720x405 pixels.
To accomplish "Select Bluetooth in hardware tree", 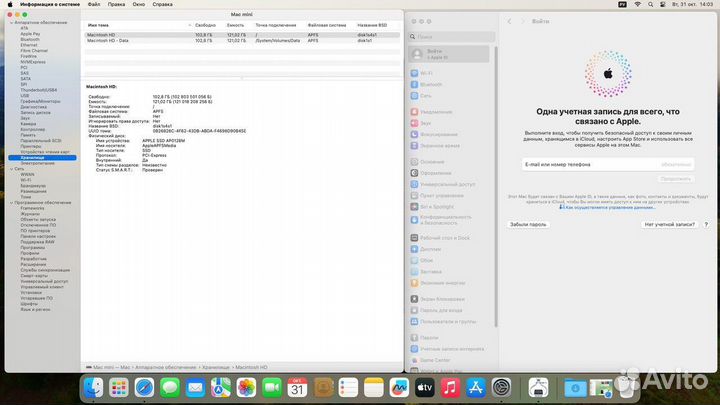I will coord(30,39).
